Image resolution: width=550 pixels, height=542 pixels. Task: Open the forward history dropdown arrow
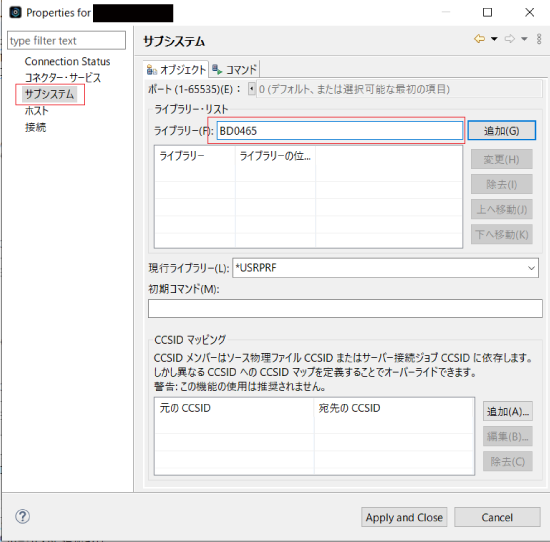pos(524,39)
